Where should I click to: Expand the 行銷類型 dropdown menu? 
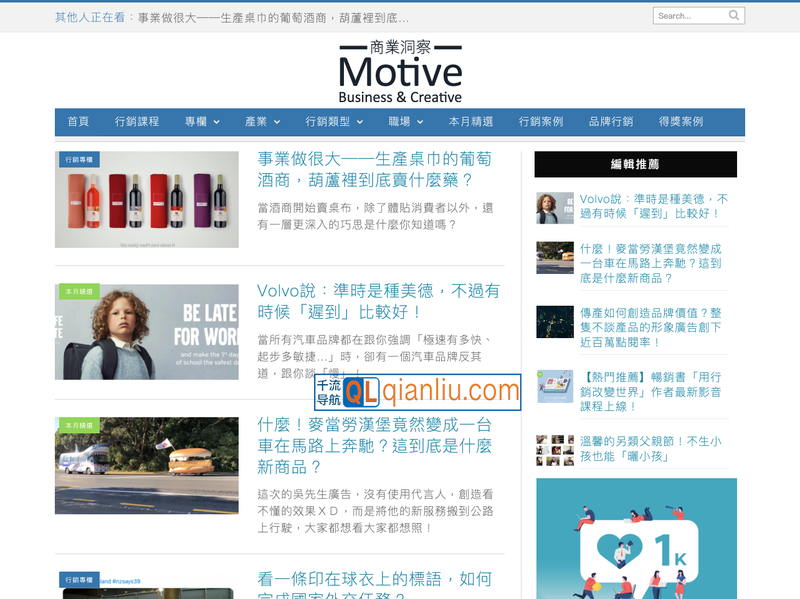pyautogui.click(x=333, y=121)
